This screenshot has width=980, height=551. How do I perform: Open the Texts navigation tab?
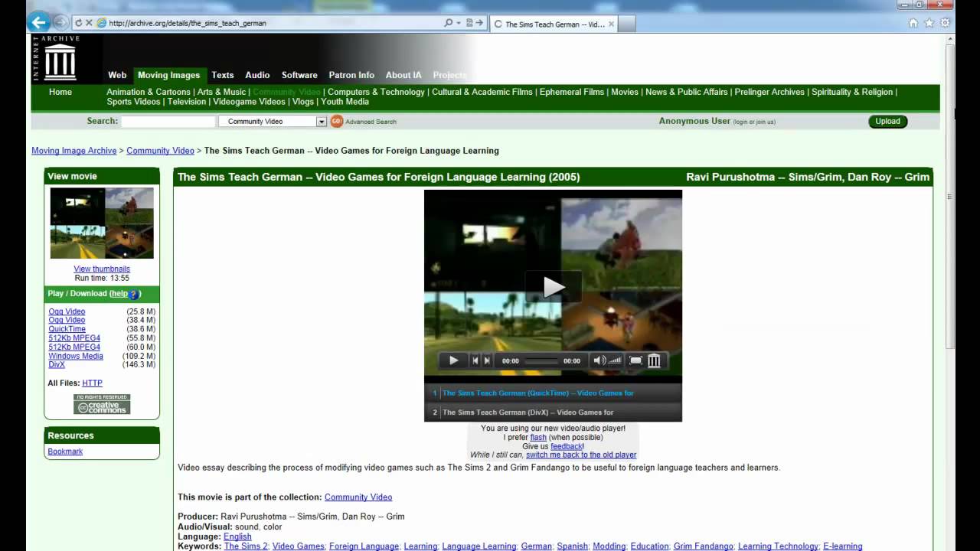(223, 75)
